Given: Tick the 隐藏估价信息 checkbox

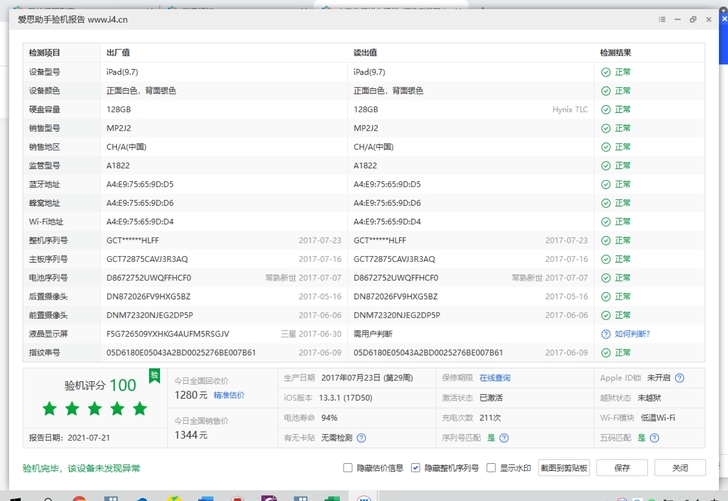Looking at the screenshot, I should [x=348, y=468].
